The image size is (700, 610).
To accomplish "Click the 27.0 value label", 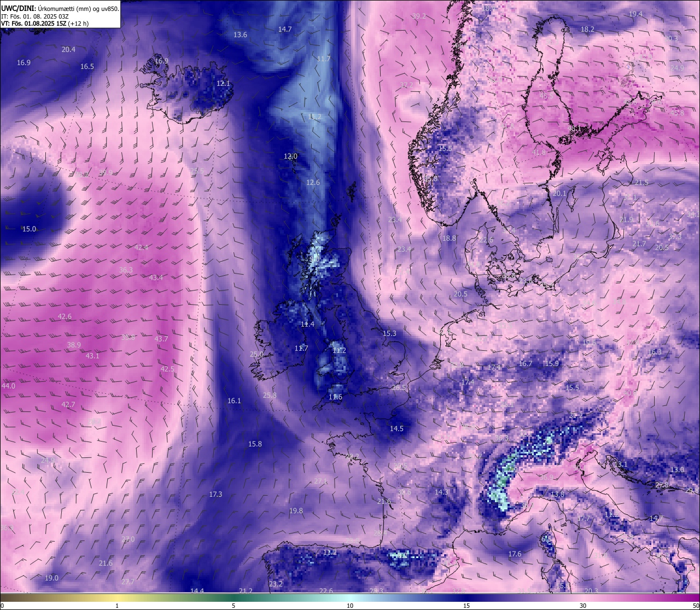I will point(127,539).
